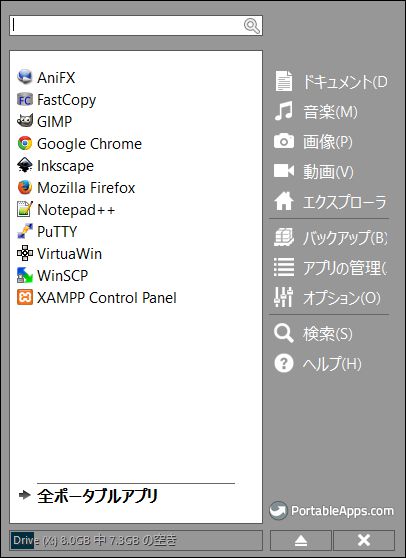Screen dimensions: 406x558
Task: Expand 全ポータブルアプリ list
Action: click(97, 496)
